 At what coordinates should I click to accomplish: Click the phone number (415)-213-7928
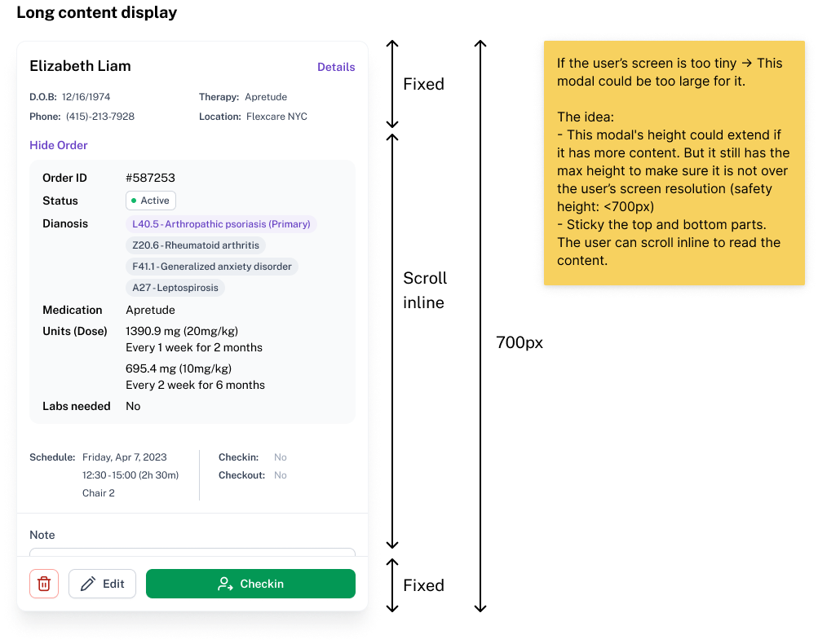[x=100, y=117]
